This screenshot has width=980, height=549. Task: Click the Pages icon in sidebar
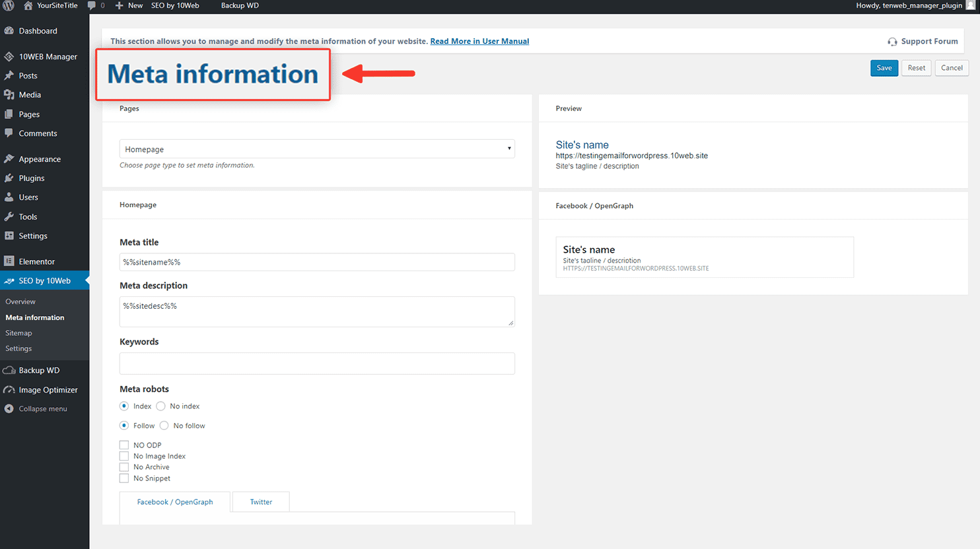(9, 114)
